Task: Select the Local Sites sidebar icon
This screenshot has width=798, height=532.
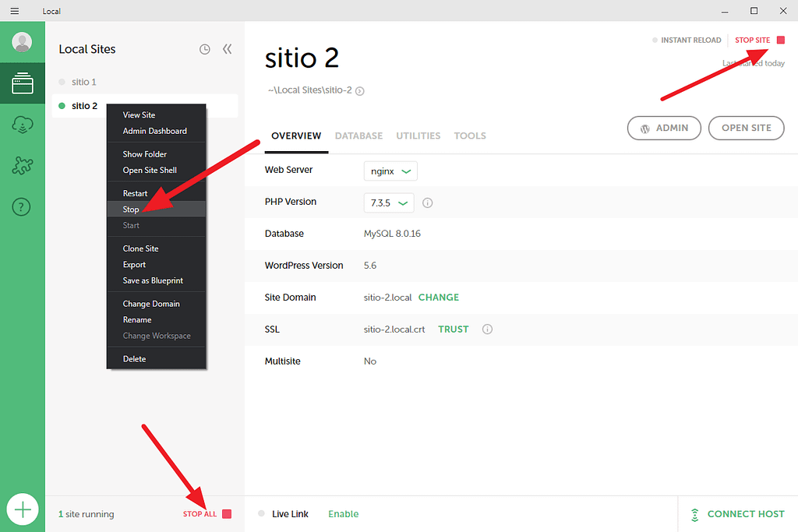Action: click(23, 83)
